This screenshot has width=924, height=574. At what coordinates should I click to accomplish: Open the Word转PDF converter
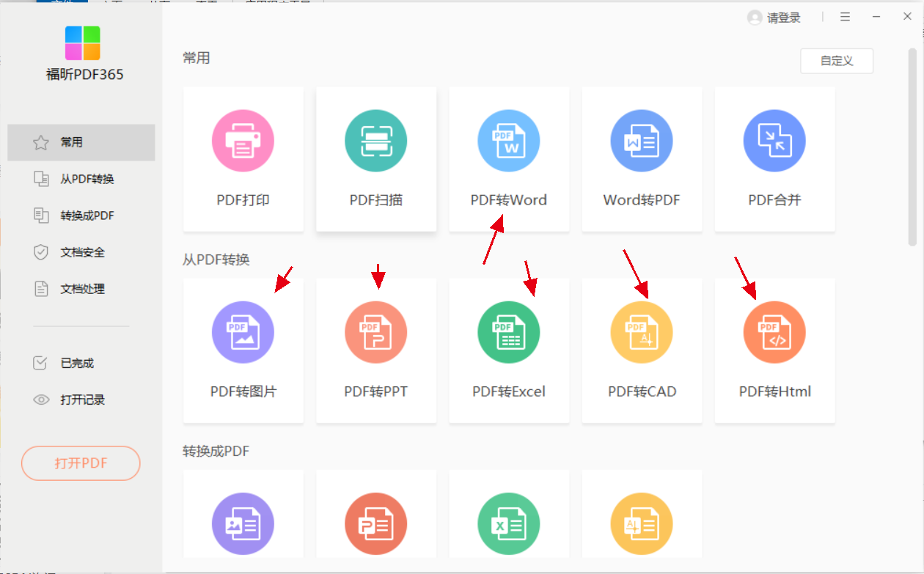click(x=642, y=159)
